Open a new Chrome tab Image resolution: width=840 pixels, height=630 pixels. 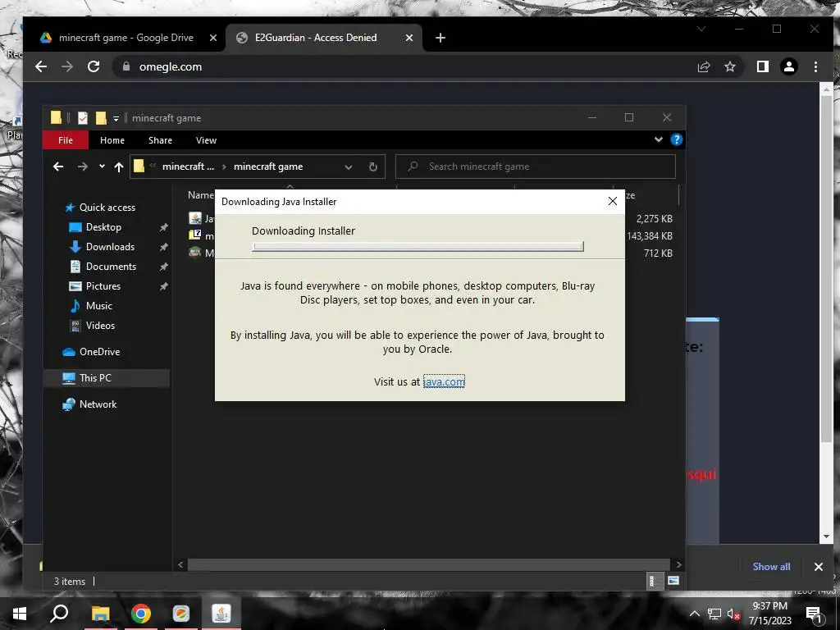pyautogui.click(x=441, y=38)
